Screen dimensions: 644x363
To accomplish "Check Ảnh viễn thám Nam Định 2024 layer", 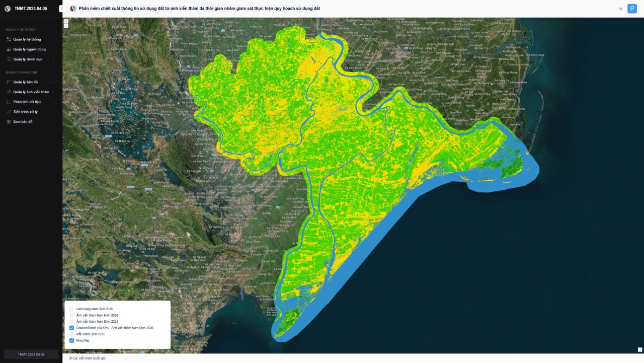I will coord(72,321).
